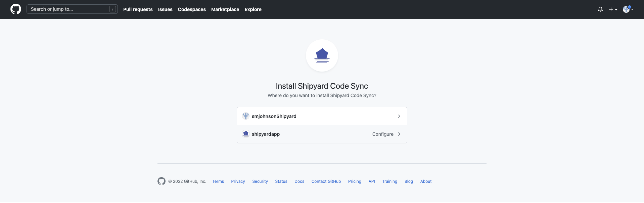Click the slash shortcut key icon
The width and height of the screenshot is (644, 203).
tap(112, 9)
